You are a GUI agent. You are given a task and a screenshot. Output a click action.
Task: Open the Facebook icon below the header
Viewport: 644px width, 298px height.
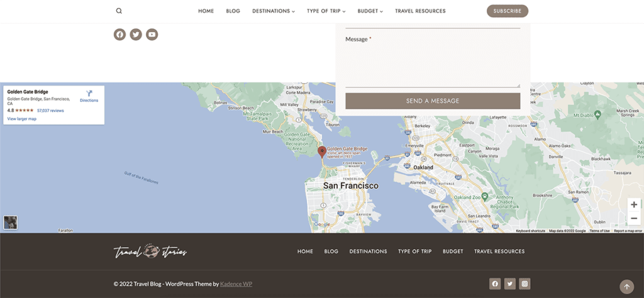coord(119,35)
